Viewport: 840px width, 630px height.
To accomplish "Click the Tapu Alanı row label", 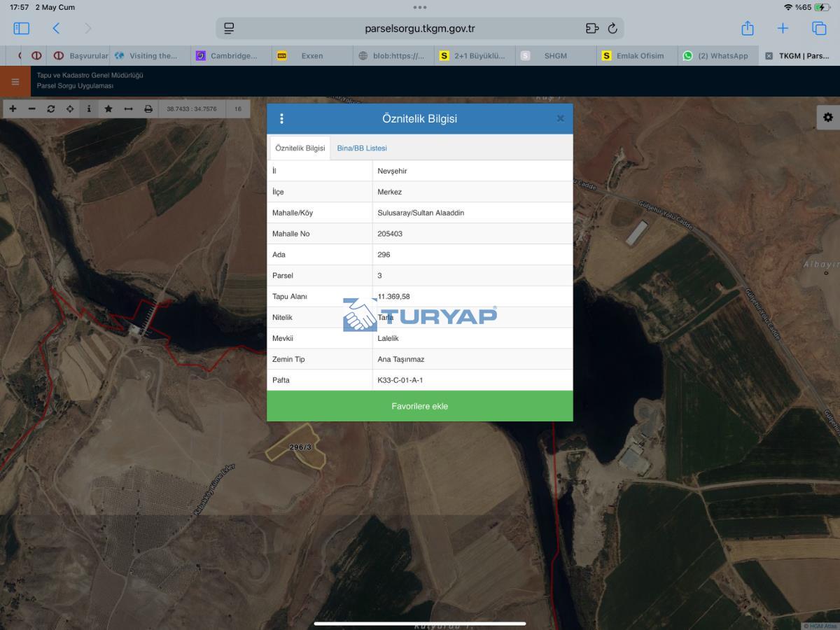I will [x=290, y=297].
